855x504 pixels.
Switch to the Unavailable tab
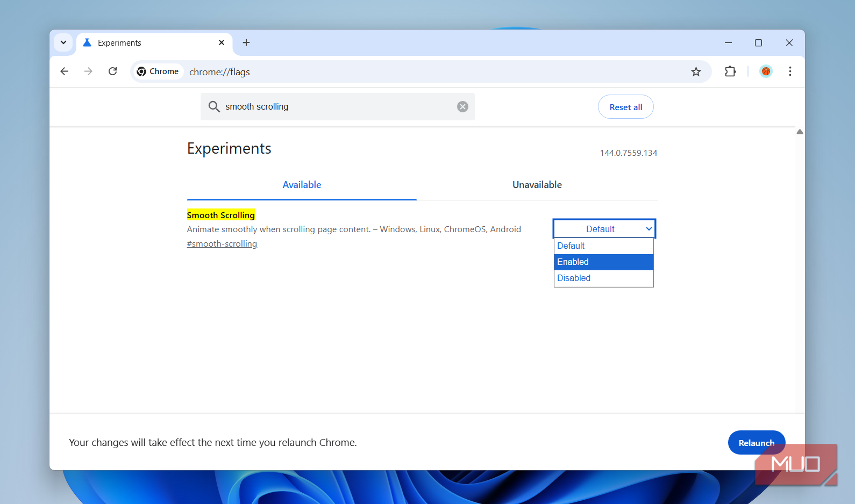[537, 185]
